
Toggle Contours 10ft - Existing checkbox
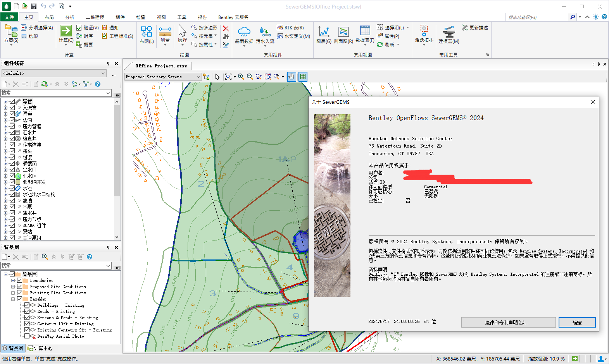(x=27, y=324)
